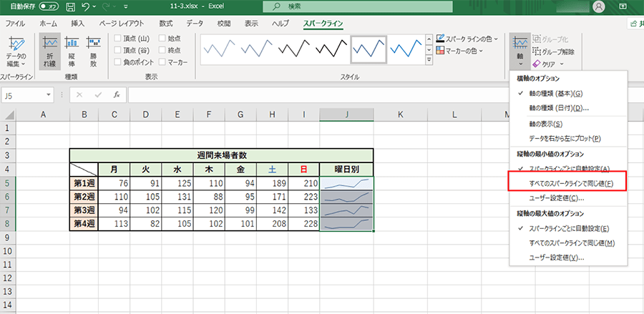644x314 pixels.
Task: Open the ホーム ribbon tab
Action: tap(49, 24)
